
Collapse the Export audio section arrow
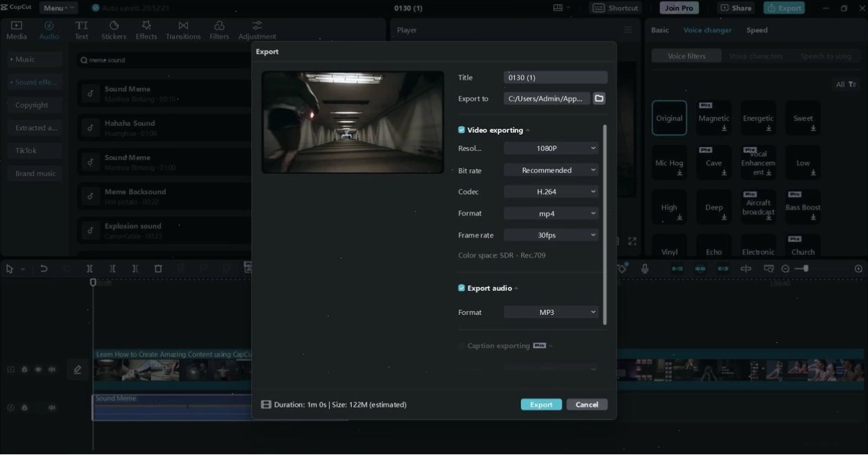516,288
